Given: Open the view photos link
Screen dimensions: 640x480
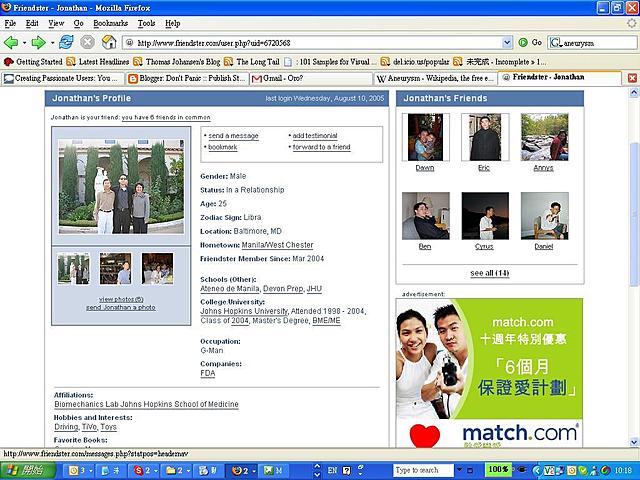Looking at the screenshot, I should click(121, 299).
